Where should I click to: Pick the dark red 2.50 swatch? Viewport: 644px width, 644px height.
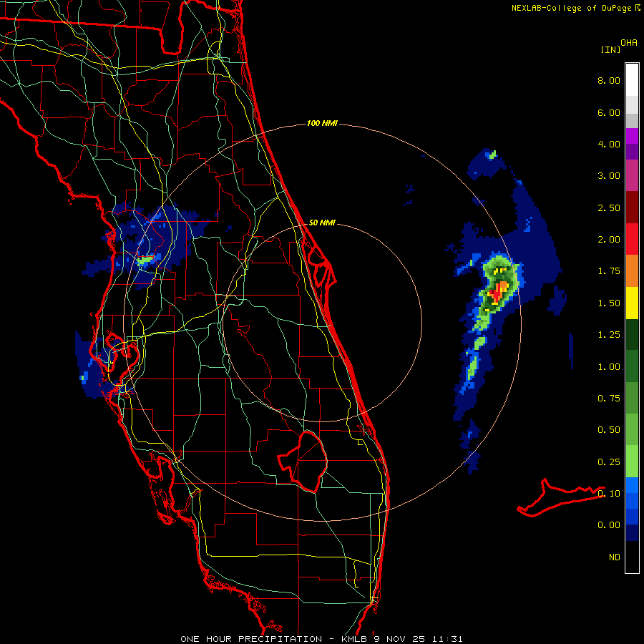point(632,208)
